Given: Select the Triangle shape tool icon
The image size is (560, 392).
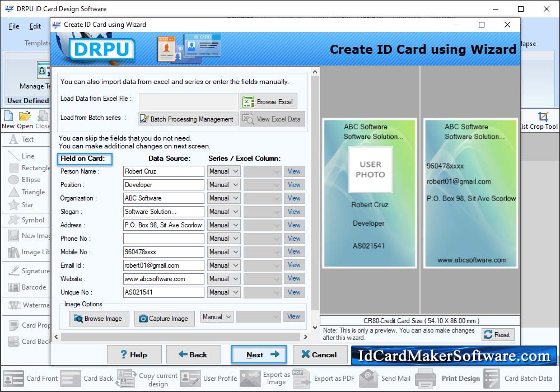Looking at the screenshot, I should pos(13,192).
